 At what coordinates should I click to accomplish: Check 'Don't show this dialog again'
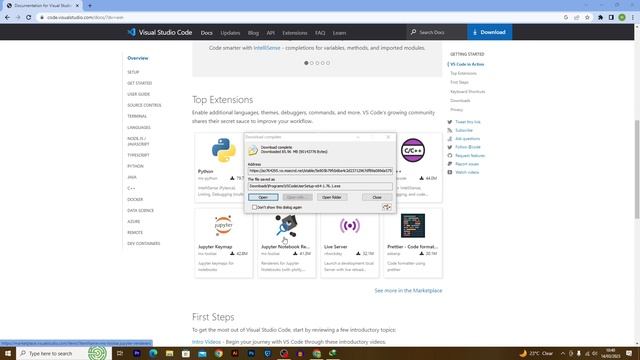pyautogui.click(x=254, y=207)
